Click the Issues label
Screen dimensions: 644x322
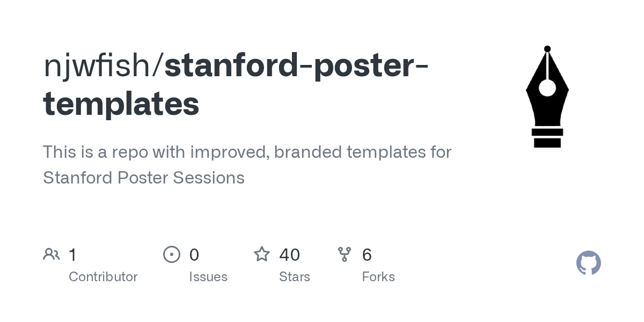point(208,277)
